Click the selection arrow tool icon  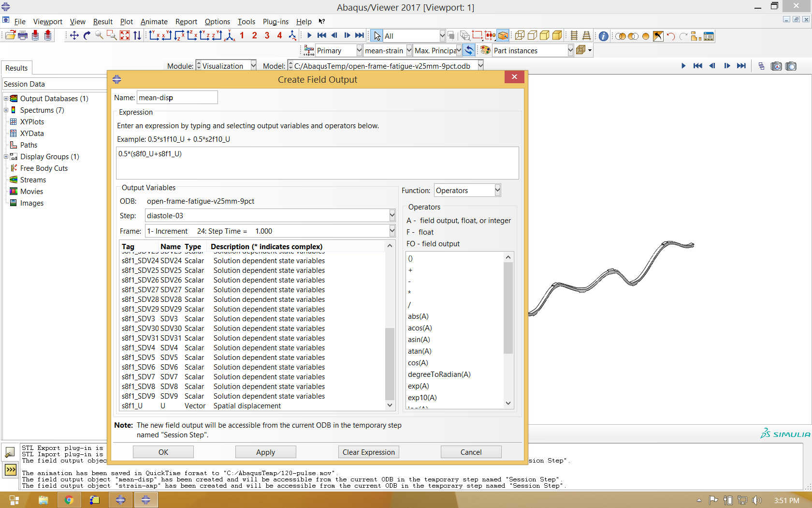[377, 36]
